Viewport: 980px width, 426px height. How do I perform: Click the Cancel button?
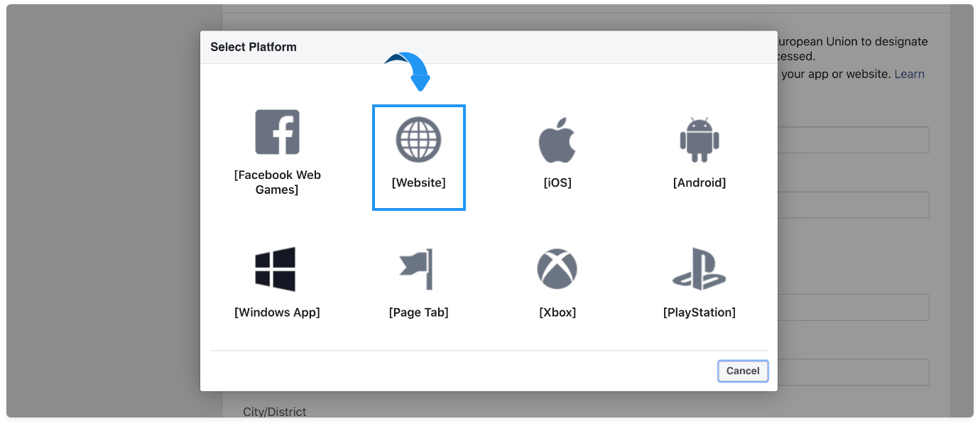[743, 371]
